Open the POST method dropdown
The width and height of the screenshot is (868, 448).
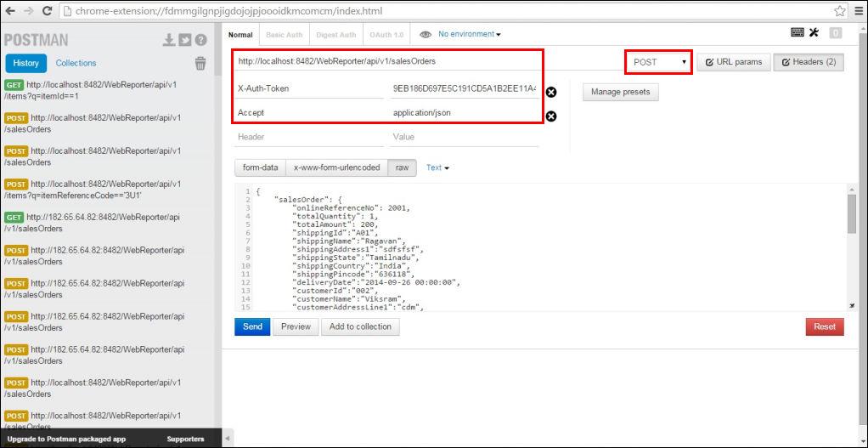pyautogui.click(x=659, y=62)
